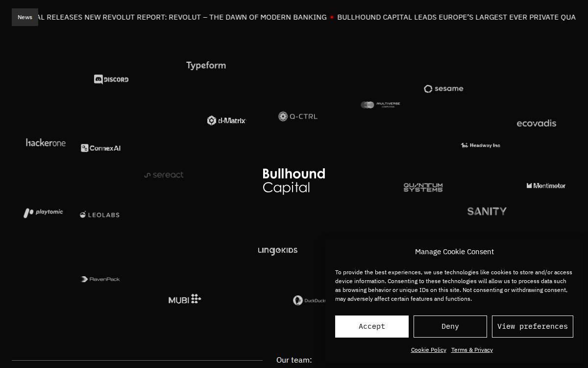Open the Terms & Privacy link
This screenshot has width=588, height=368.
point(472,350)
